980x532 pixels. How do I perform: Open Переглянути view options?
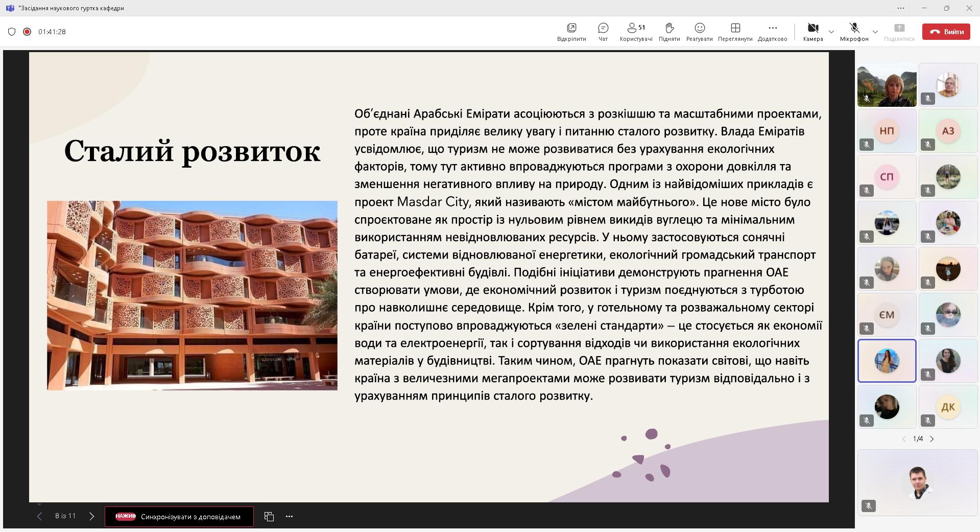735,32
